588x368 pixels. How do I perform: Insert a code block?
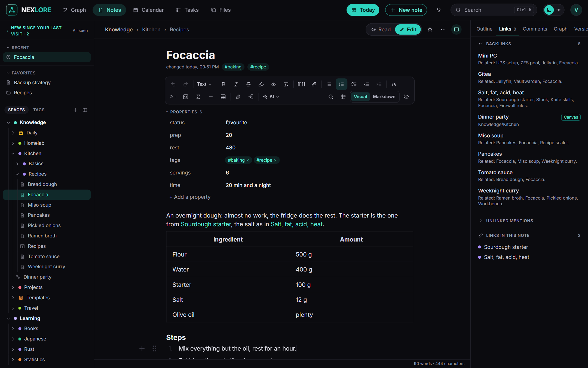click(186, 97)
